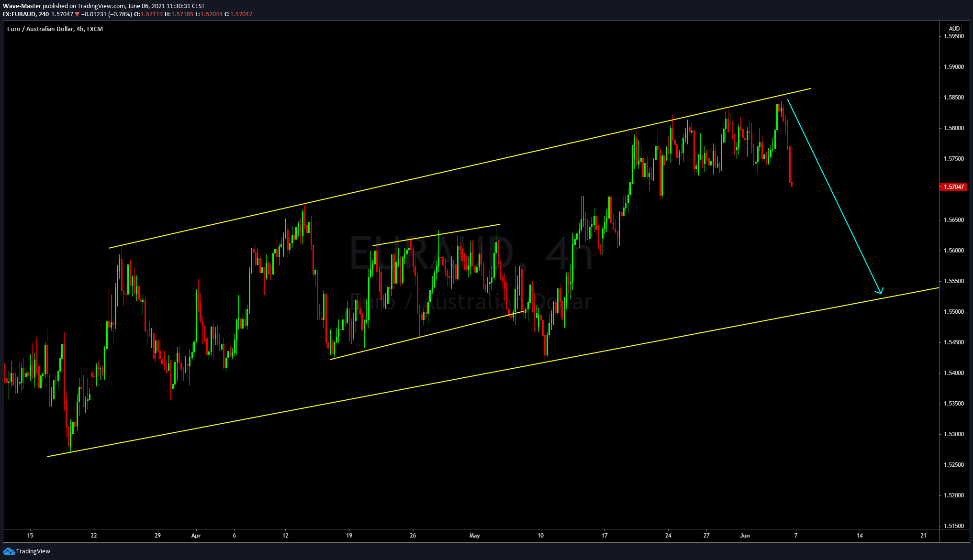973x560 pixels.
Task: Click the 1.51500 price axis label
Action: pos(954,526)
